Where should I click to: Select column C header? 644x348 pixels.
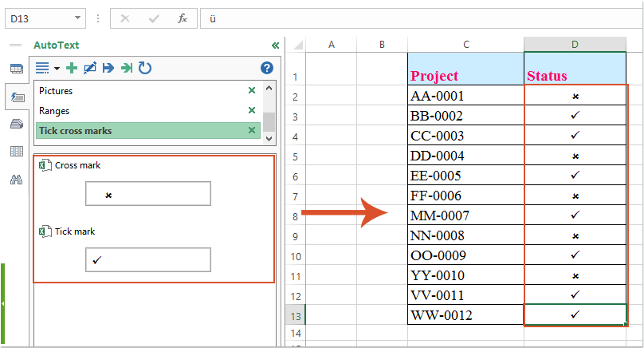pos(465,45)
